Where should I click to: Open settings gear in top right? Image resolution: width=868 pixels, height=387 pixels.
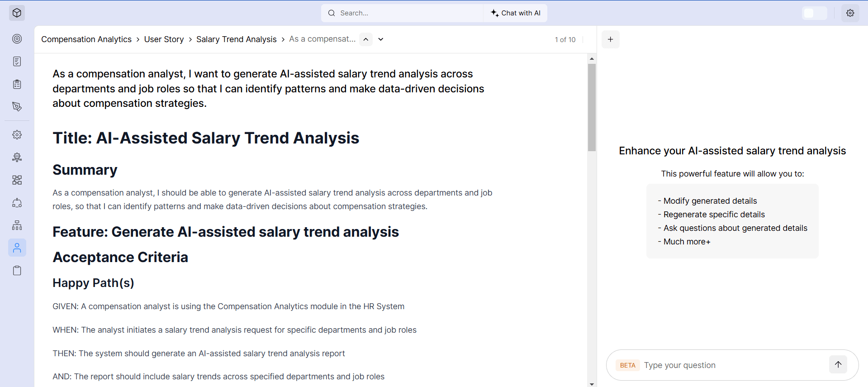click(x=850, y=13)
